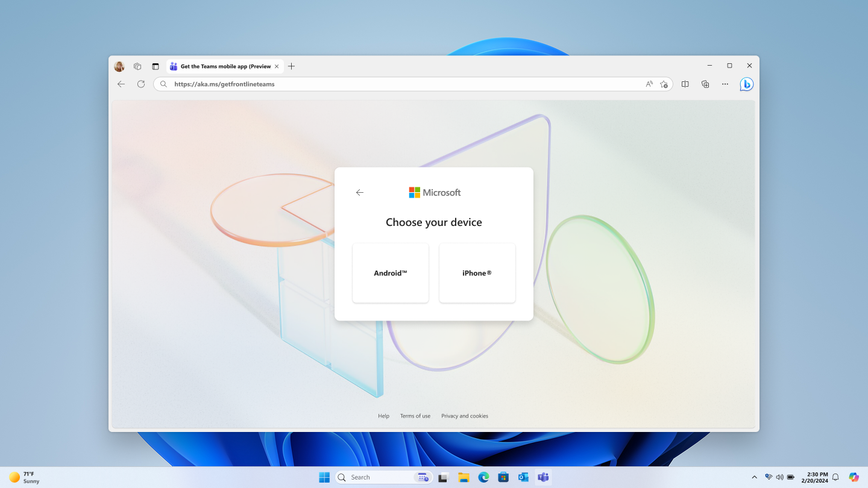Image resolution: width=868 pixels, height=488 pixels.
Task: Open a new browser tab
Action: coord(292,66)
